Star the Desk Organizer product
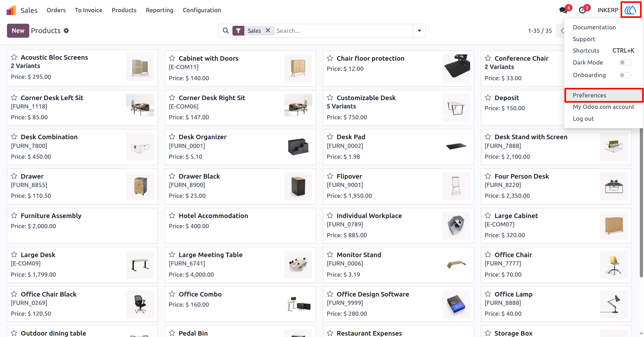This screenshot has width=644, height=337. click(172, 137)
